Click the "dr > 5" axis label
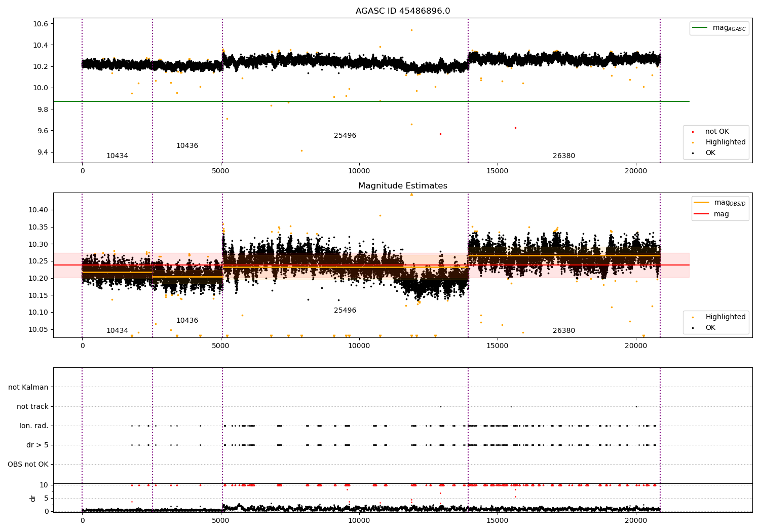Image resolution: width=760 pixels, height=532 pixels. tap(37, 445)
